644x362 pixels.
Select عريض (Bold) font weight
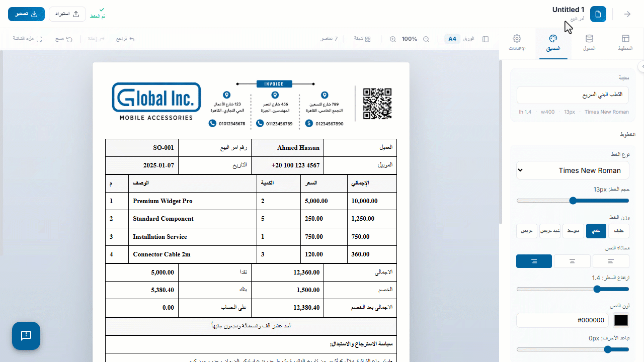527,231
